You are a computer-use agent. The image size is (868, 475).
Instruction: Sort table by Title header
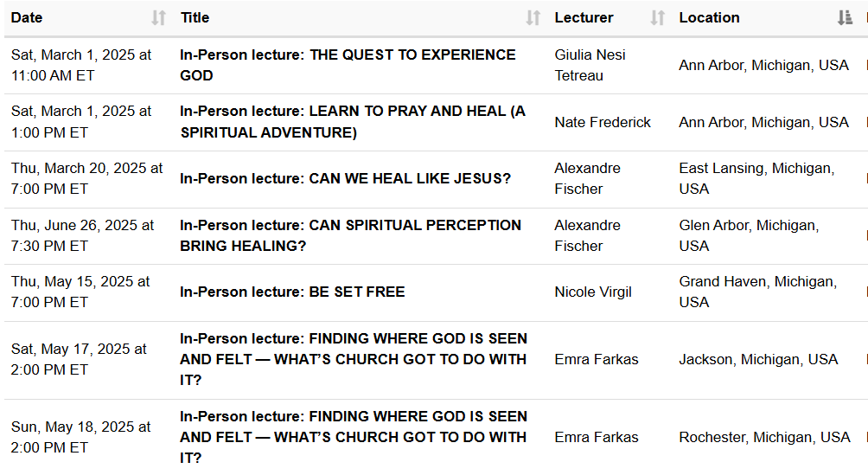pos(195,18)
